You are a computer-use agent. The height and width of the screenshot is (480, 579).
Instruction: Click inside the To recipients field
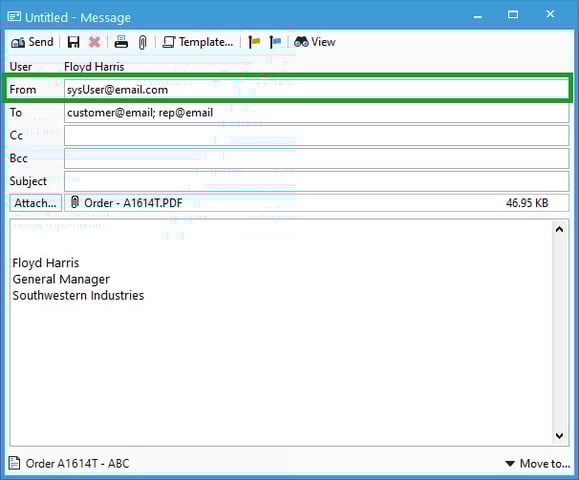[316, 113]
